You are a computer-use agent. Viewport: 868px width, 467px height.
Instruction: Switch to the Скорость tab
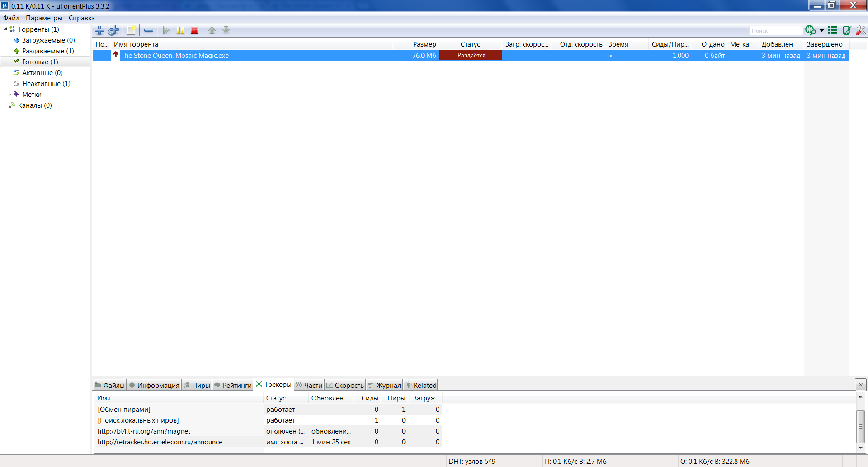(x=345, y=385)
